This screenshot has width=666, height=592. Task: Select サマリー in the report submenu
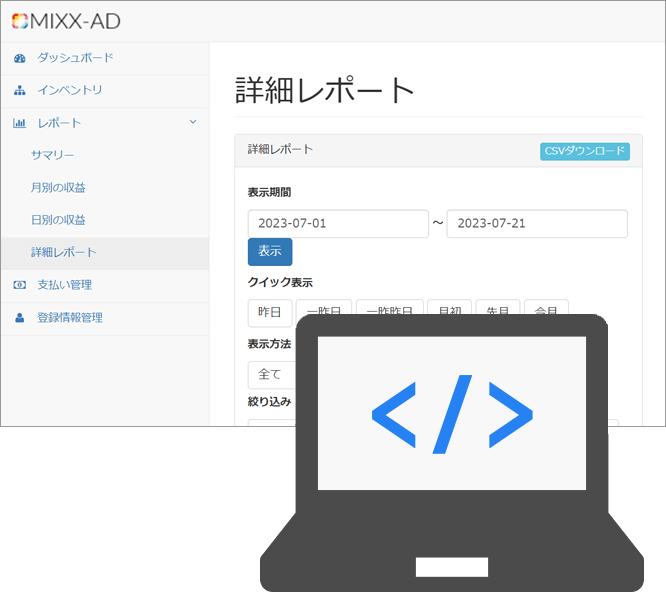(x=52, y=155)
